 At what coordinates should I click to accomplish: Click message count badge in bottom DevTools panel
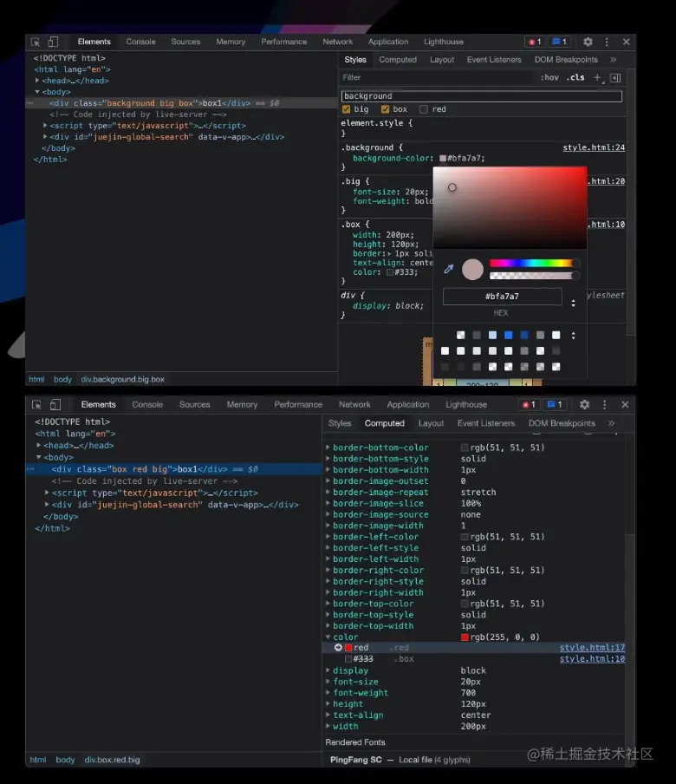pyautogui.click(x=555, y=404)
